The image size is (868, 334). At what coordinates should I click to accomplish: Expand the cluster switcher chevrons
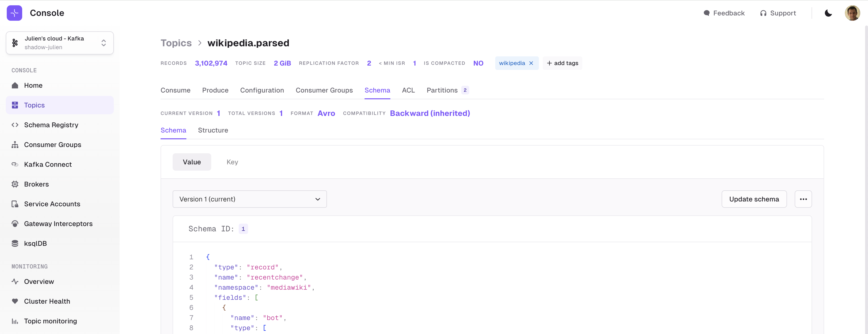(x=104, y=43)
